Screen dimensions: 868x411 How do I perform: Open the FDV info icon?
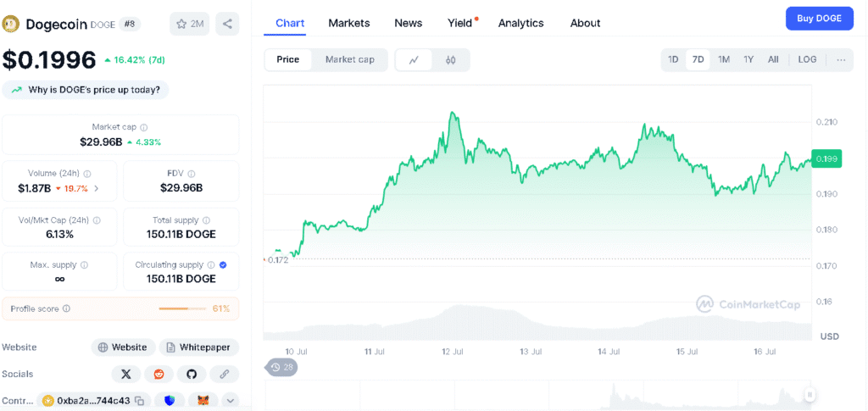point(191,173)
